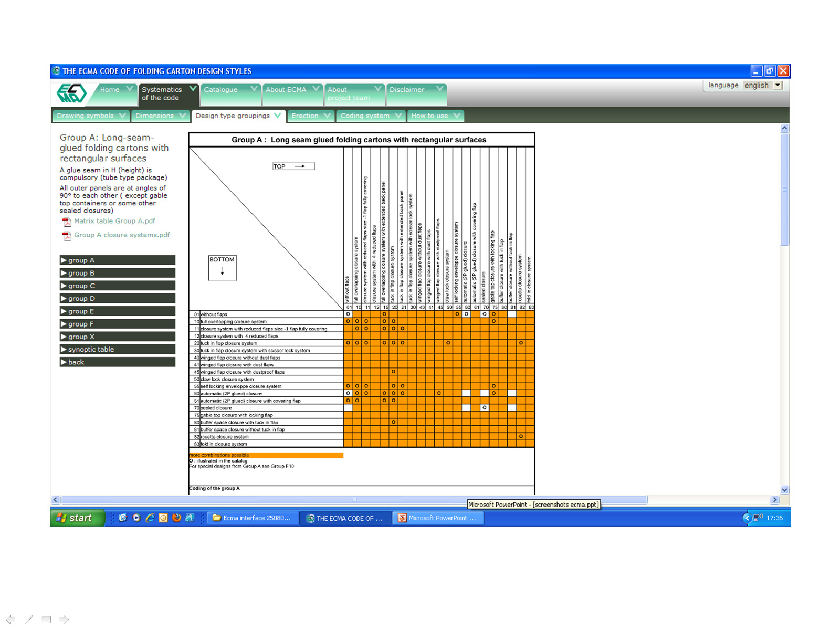Open the synoptic table entry
The width and height of the screenshot is (840, 630).
pos(117,349)
